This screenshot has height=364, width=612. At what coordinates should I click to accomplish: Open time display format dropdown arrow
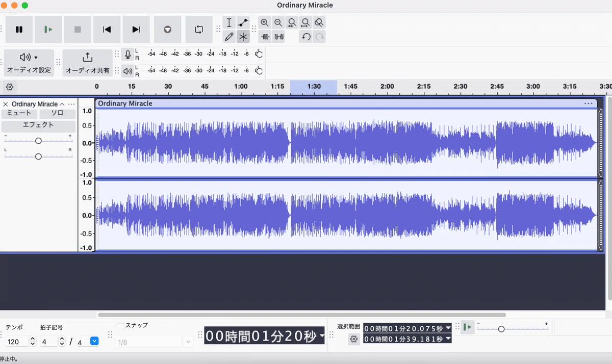coord(322,336)
